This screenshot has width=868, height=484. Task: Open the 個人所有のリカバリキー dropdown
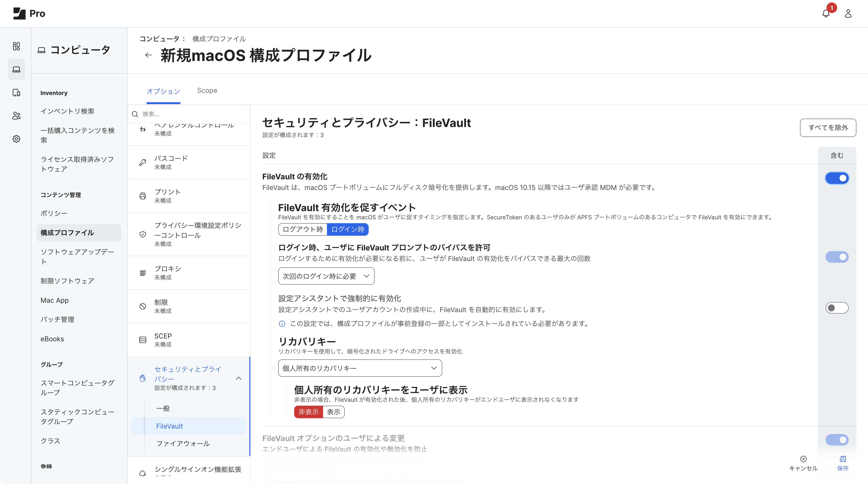[359, 368]
